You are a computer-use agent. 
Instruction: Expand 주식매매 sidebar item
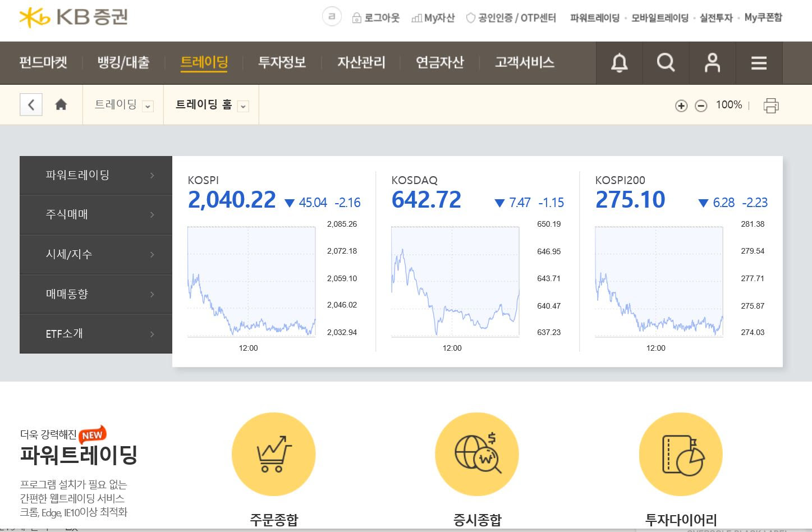tap(96, 215)
